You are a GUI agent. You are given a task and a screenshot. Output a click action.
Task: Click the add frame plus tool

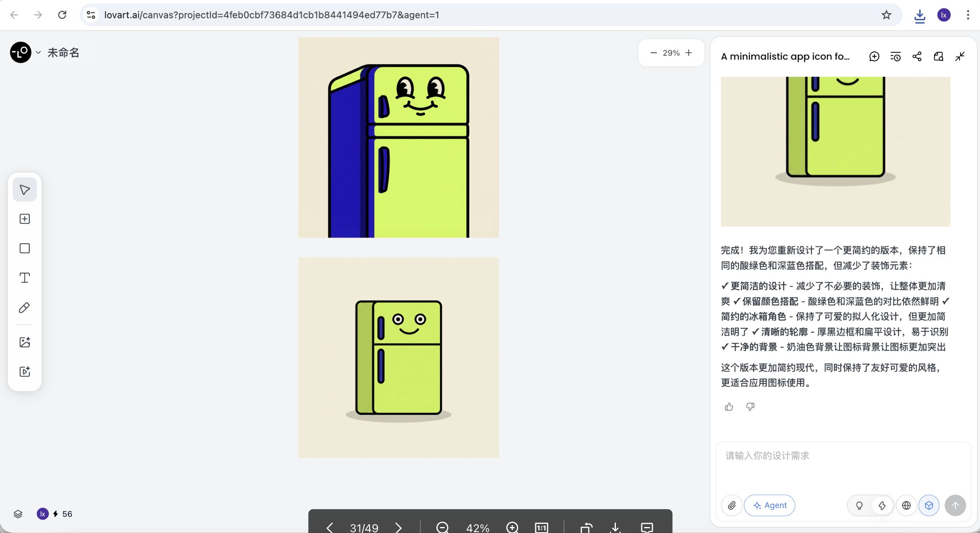tap(25, 219)
